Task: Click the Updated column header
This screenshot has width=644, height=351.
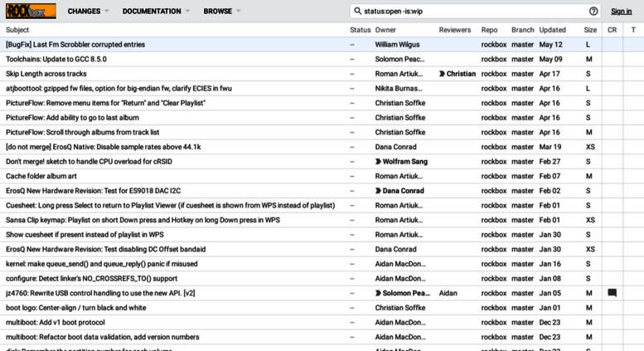Action: 552,30
